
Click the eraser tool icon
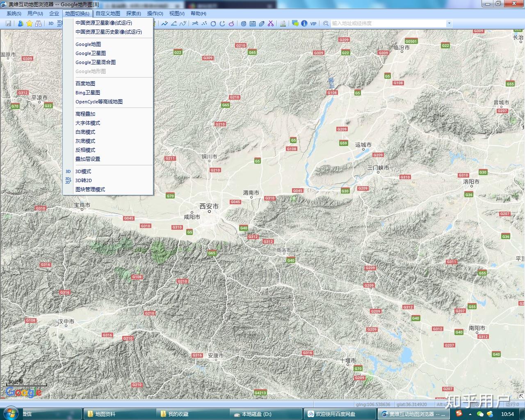coord(262,23)
